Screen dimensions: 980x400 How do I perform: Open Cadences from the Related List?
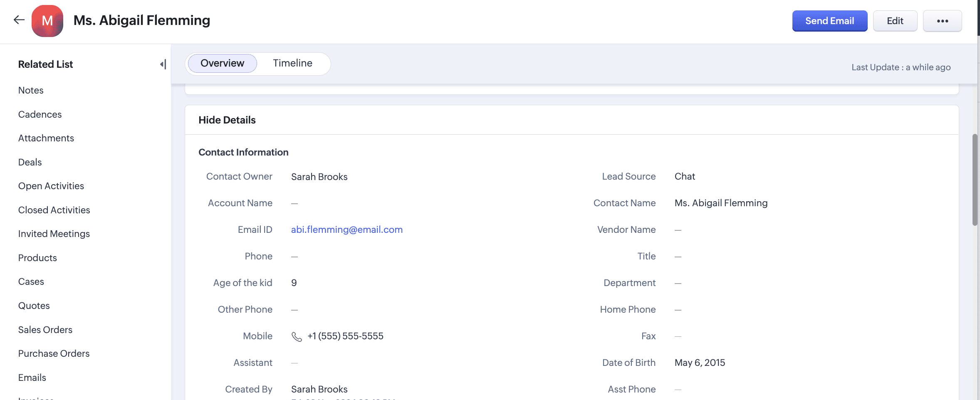(40, 114)
